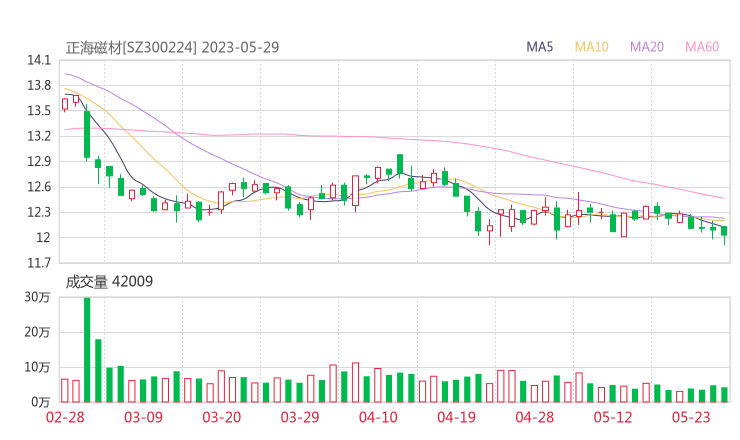
Task: Click the MA5 legend label
Action: tap(539, 47)
